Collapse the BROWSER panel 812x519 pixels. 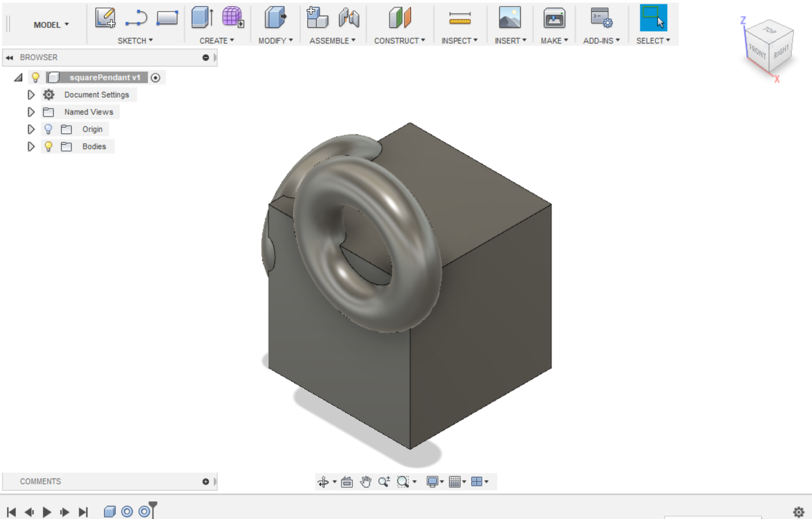coord(9,57)
